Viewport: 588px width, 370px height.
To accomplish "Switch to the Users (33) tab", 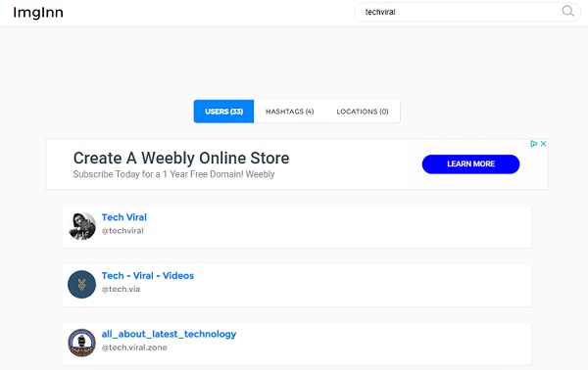I will pos(223,112).
